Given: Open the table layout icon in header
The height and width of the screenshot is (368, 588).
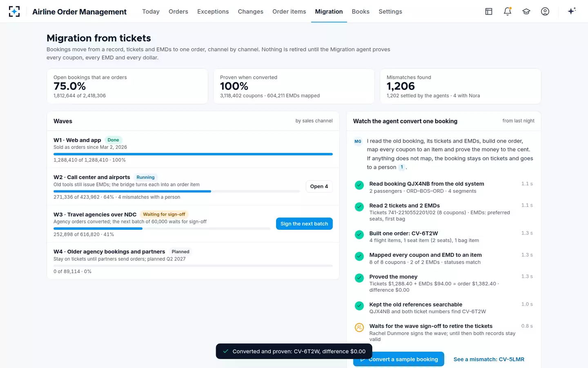Looking at the screenshot, I should click(489, 11).
